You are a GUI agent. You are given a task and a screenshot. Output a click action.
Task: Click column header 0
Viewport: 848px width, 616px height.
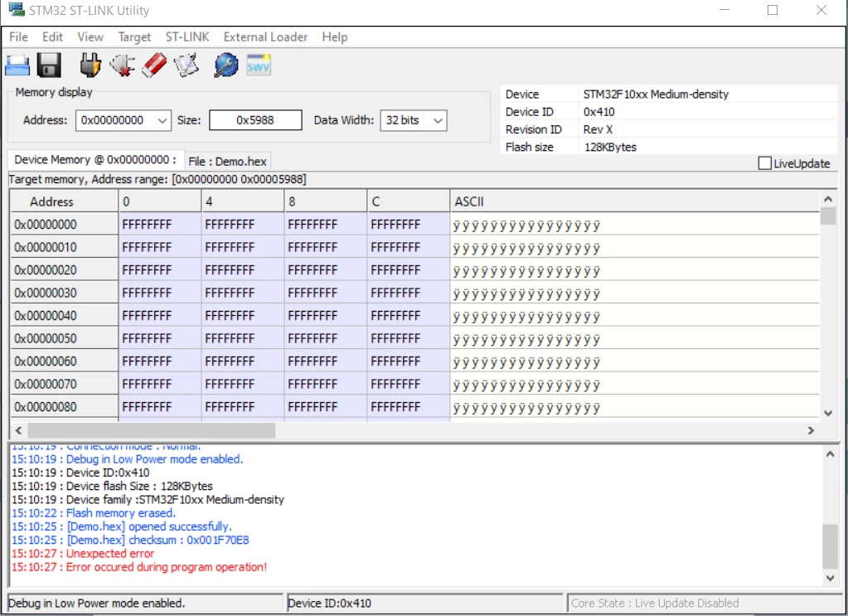pyautogui.click(x=159, y=201)
